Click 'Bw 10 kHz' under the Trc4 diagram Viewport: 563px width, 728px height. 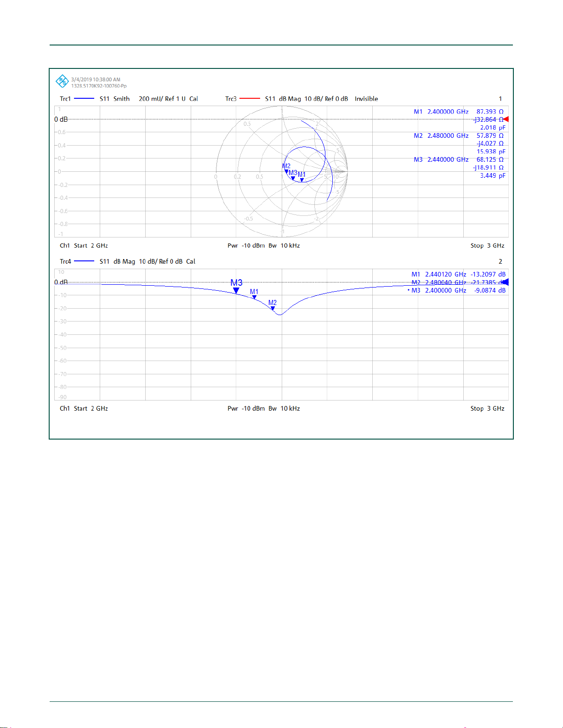284,408
